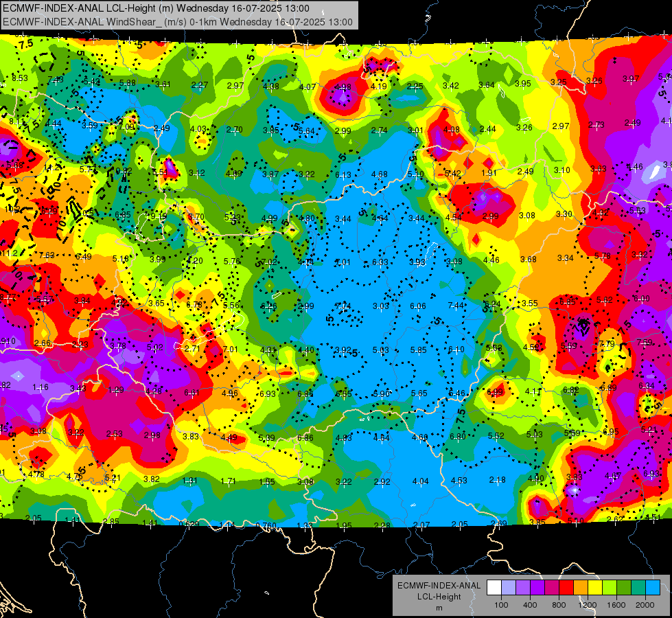Click legend scale value 2000

645,605
